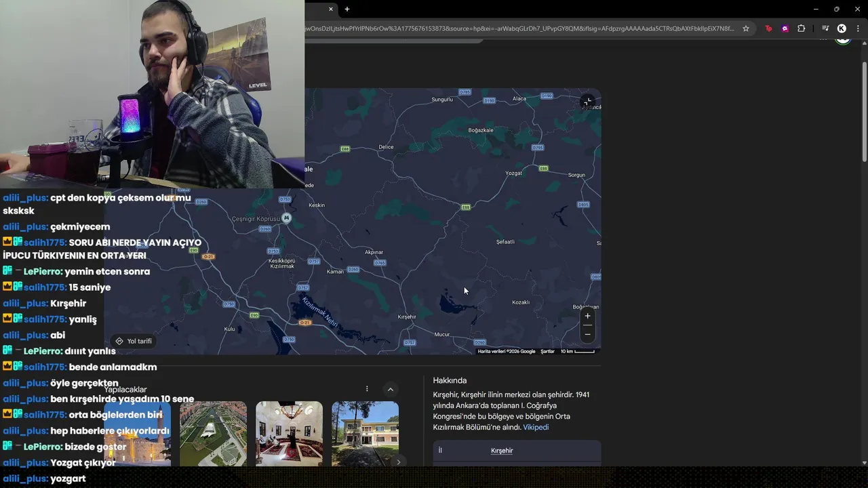Open the Şartlar terms link on map
Screen dimensions: 868x488
point(547,351)
